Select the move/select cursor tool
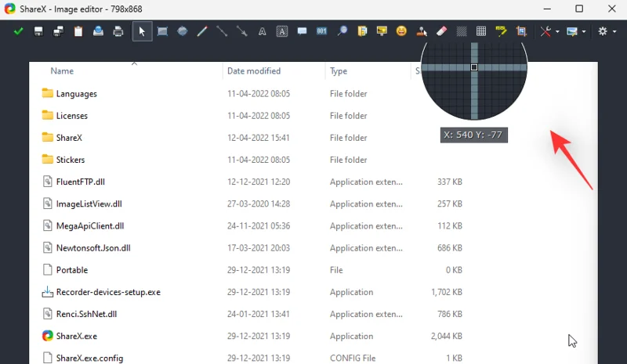The width and height of the screenshot is (627, 364). [142, 31]
